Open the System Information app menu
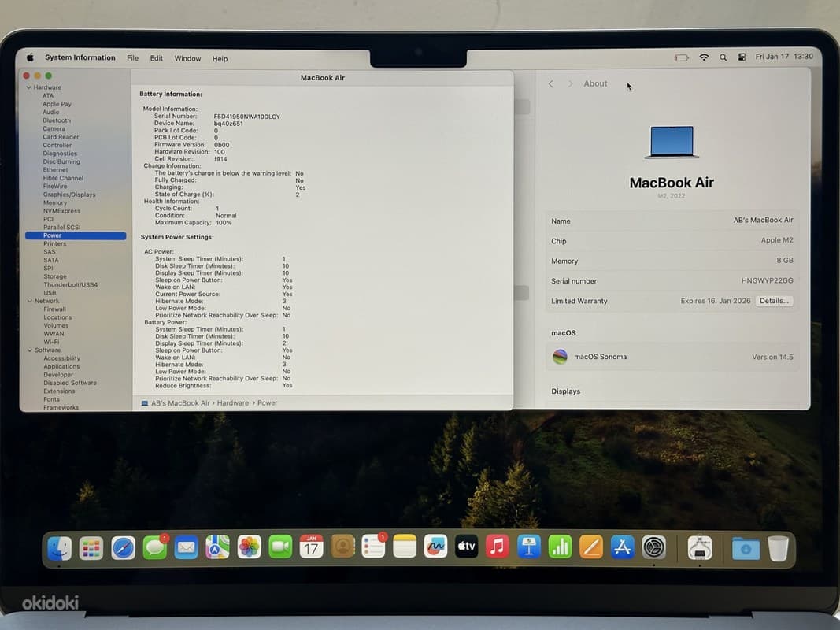 (x=80, y=57)
